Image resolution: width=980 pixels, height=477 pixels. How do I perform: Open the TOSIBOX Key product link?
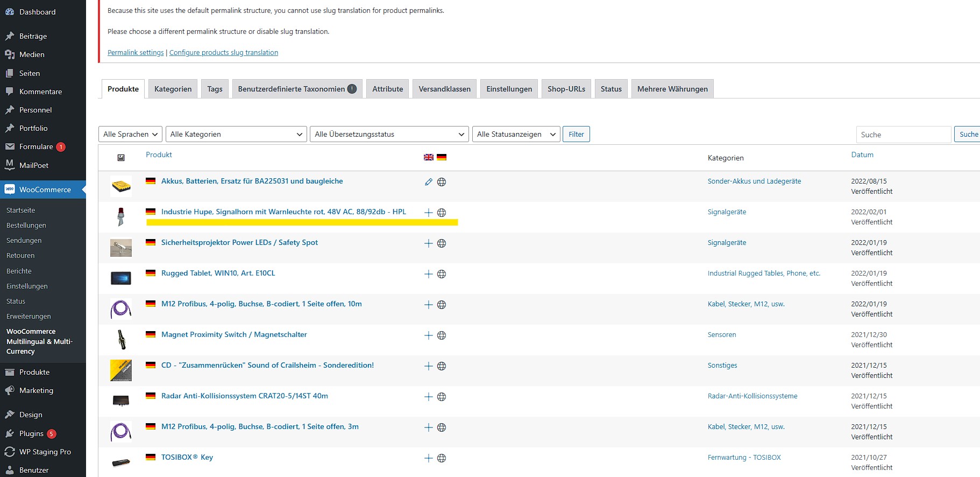coord(187,457)
